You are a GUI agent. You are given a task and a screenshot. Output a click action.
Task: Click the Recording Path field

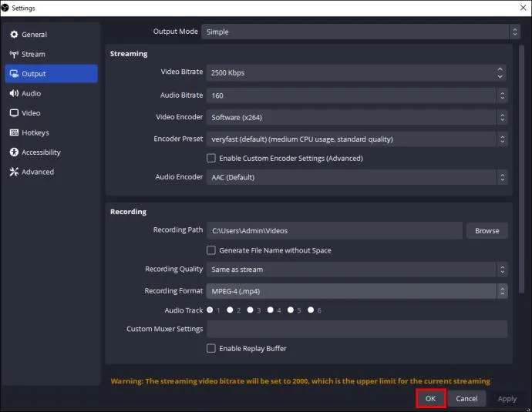point(335,231)
